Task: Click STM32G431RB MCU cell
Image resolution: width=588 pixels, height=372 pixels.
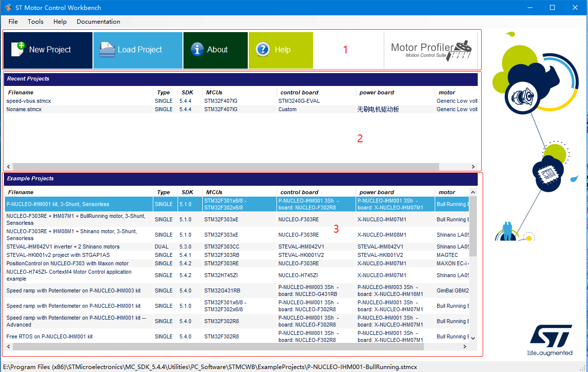Action: (x=223, y=290)
